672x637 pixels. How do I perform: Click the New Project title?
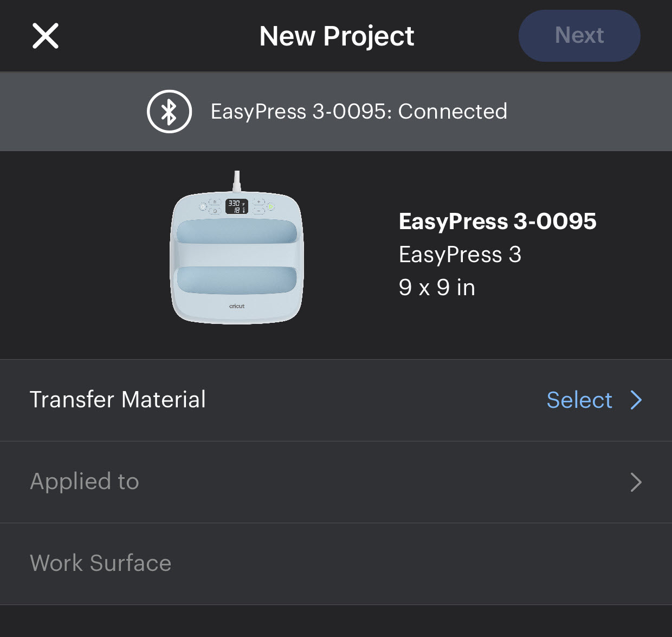(337, 36)
